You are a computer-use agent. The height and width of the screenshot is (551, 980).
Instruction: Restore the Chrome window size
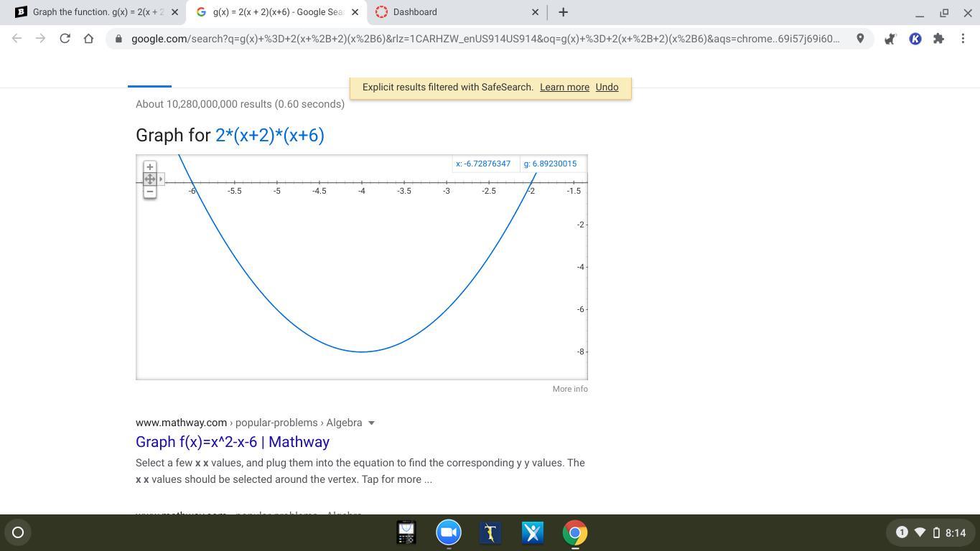944,12
